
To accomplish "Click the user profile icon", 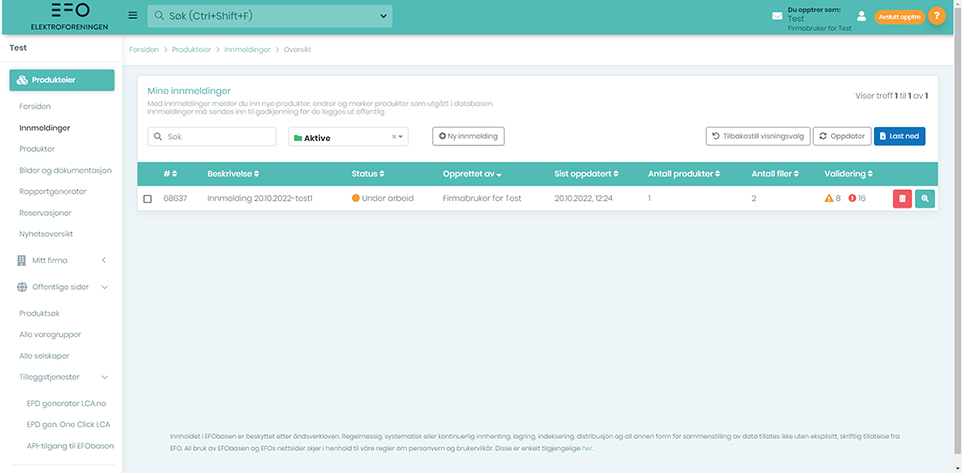I will pos(860,16).
